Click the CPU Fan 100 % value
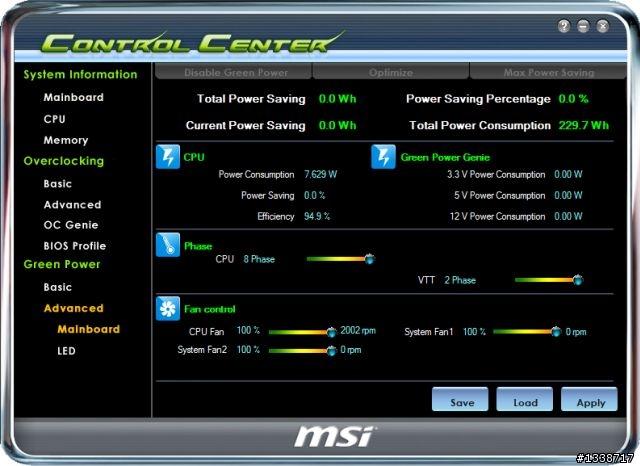Viewport: 640px width, 466px height. pyautogui.click(x=248, y=330)
